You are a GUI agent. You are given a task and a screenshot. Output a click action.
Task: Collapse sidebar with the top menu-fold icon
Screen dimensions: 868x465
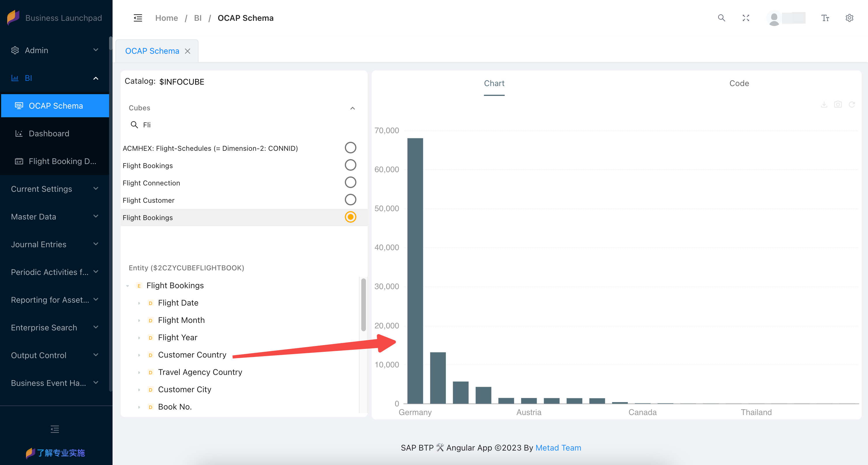138,18
